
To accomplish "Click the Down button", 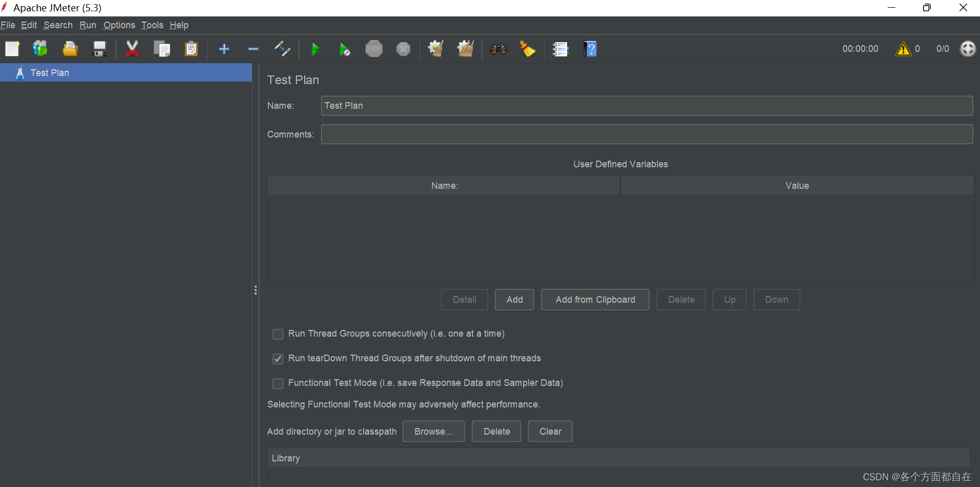I will point(776,300).
